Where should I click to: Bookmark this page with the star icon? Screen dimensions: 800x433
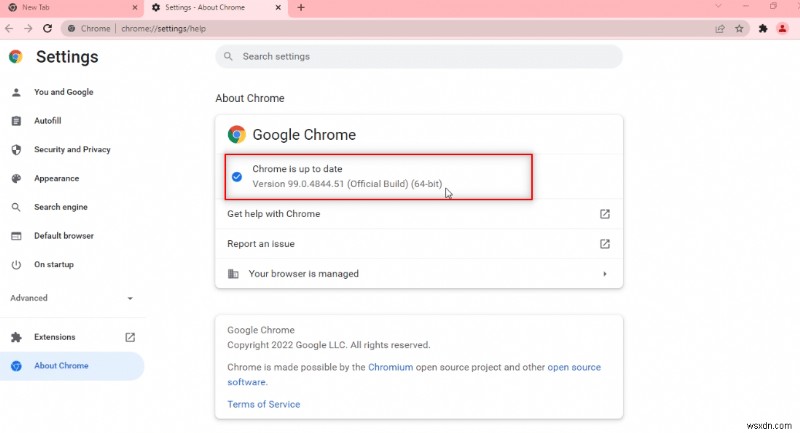pos(739,28)
